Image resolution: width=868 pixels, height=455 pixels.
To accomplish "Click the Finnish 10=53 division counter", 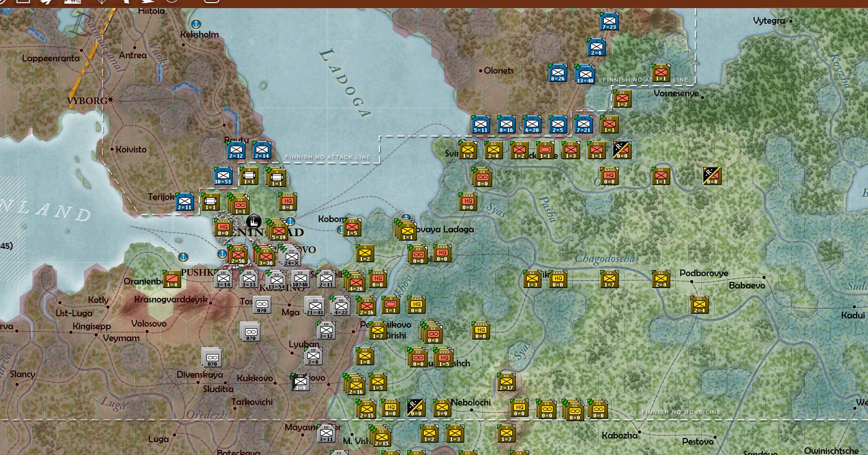I will pos(223,176).
